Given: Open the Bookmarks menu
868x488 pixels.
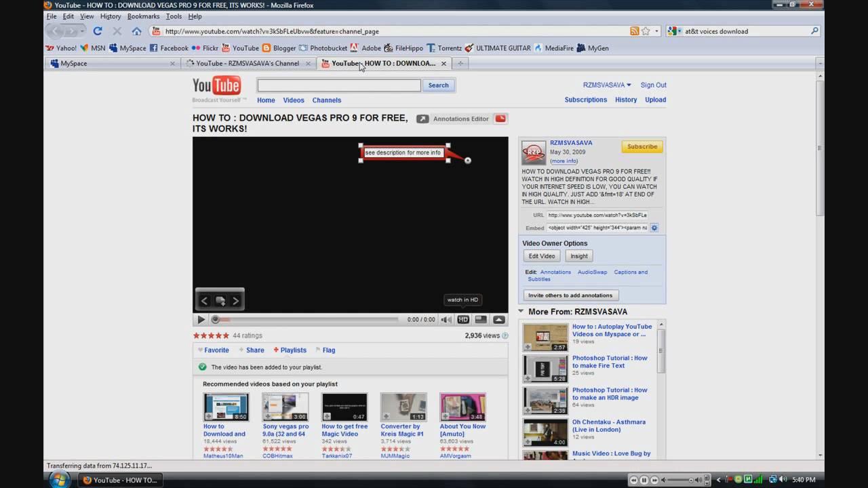Looking at the screenshot, I should (x=143, y=16).
